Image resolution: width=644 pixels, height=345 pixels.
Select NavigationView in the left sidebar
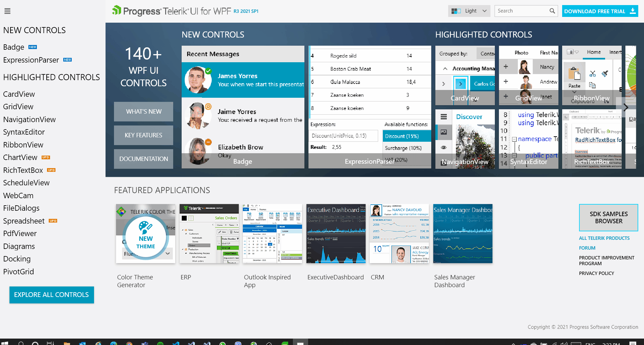[x=29, y=119]
